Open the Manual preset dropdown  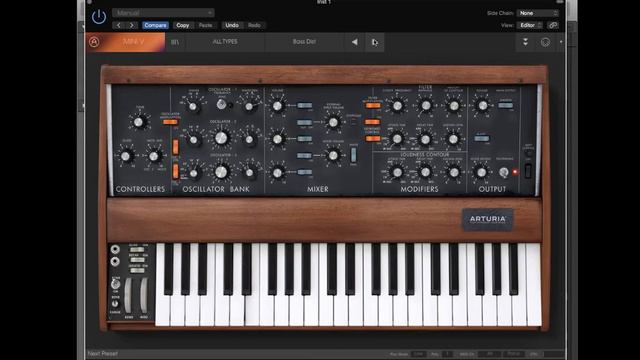163,13
